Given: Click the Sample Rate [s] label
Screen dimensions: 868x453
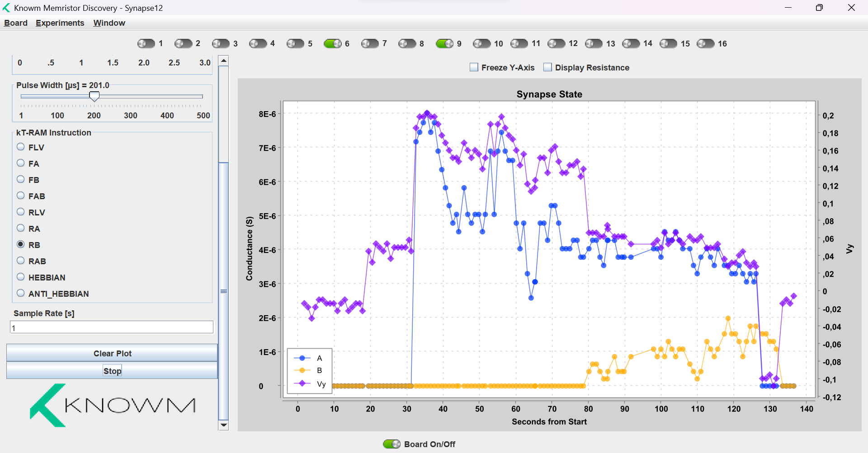Looking at the screenshot, I should click(44, 313).
